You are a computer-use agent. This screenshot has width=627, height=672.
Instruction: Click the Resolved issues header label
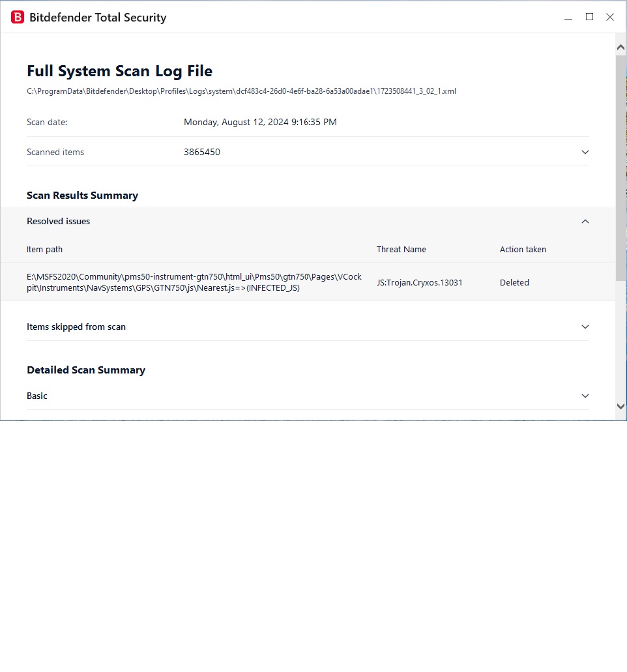pos(58,221)
